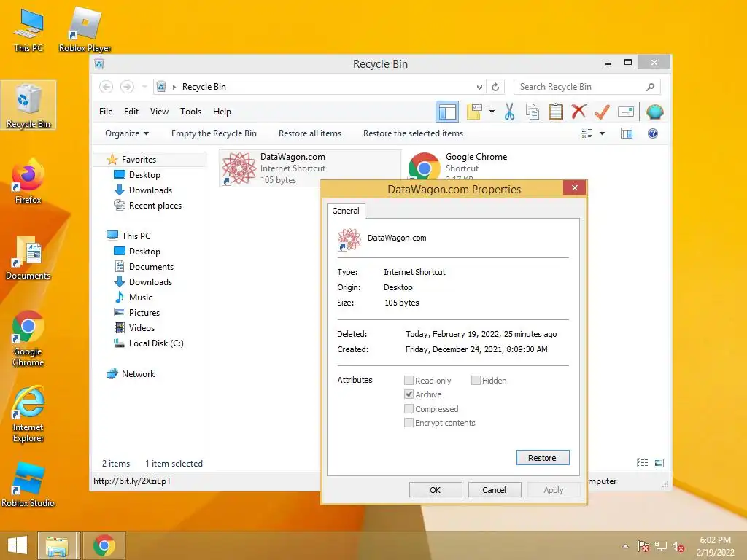
Task: Launch Roblox Studio desktop shortcut
Action: click(x=28, y=485)
